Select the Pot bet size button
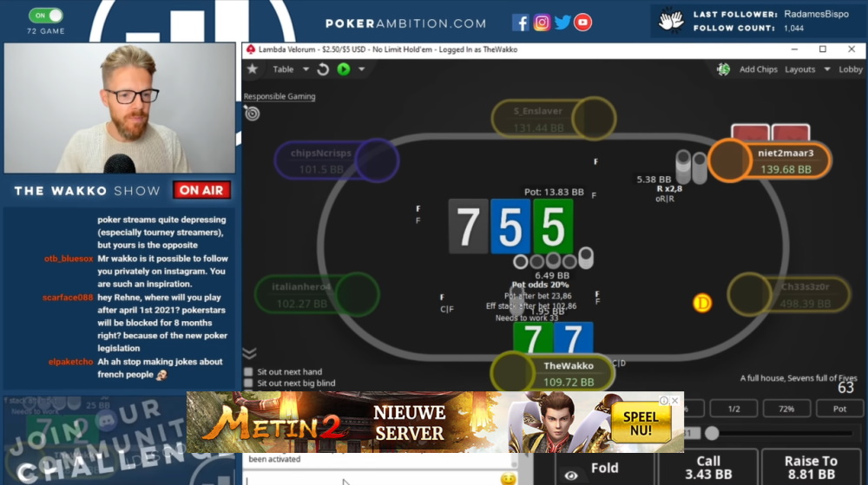This screenshot has width=868, height=485. 839,409
